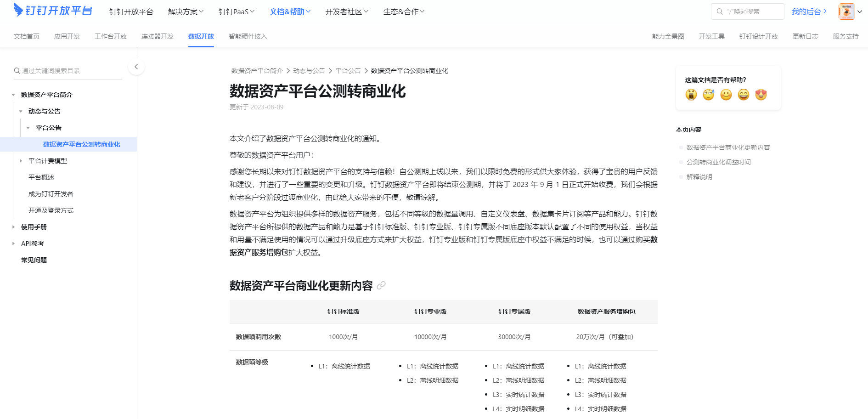Switch to the 工作台开放 tab

[x=111, y=36]
